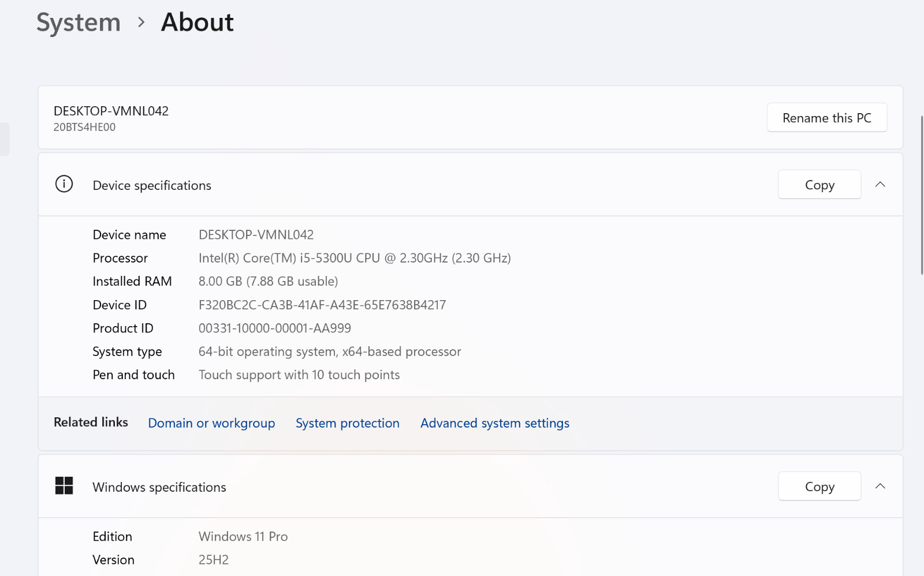Select the Processor value Intel Core i5-5300U
This screenshot has height=576, width=924.
click(x=355, y=258)
